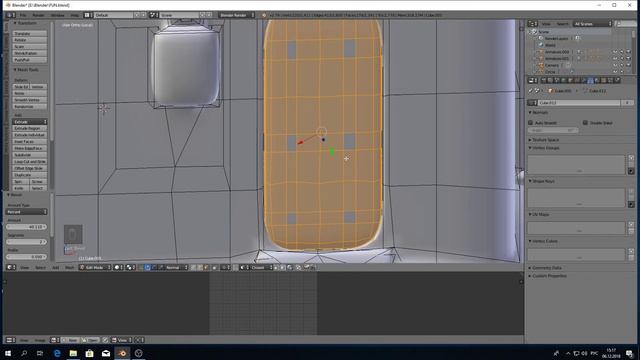Click the bevel Amount slider field
Image resolution: width=640 pixels, height=360 pixels.
[x=27, y=227]
